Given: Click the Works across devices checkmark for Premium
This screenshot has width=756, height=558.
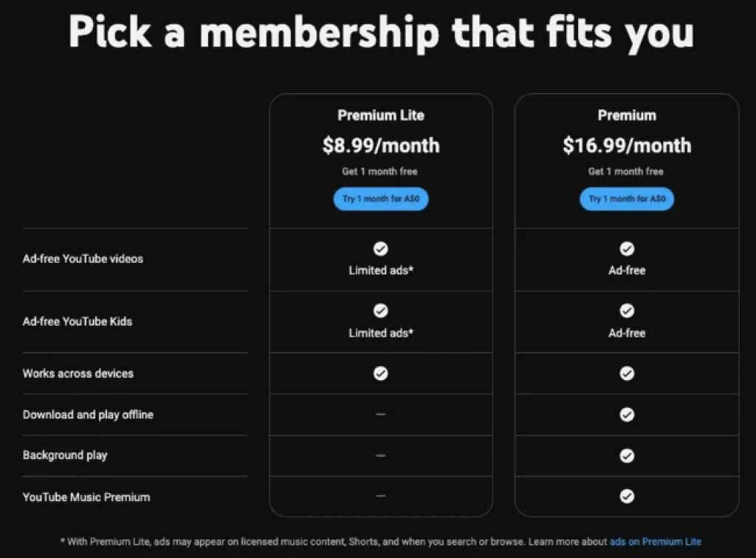Looking at the screenshot, I should click(x=627, y=373).
